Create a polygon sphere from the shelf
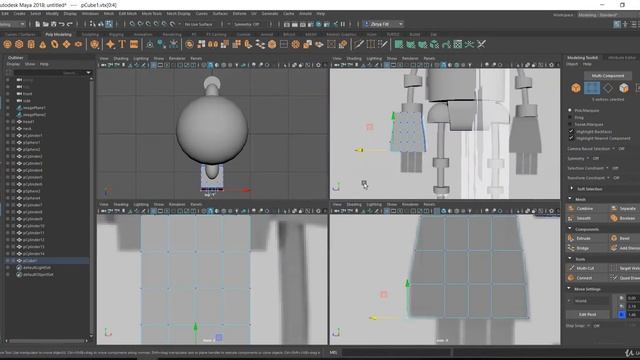The height and width of the screenshot is (360, 640). pyautogui.click(x=7, y=44)
